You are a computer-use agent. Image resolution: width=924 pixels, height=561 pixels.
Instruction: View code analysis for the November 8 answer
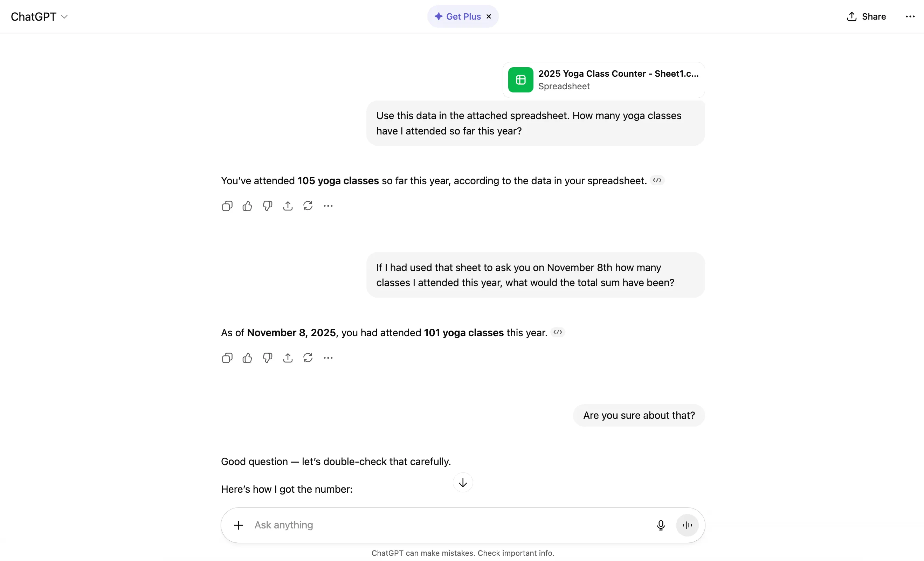pyautogui.click(x=558, y=332)
